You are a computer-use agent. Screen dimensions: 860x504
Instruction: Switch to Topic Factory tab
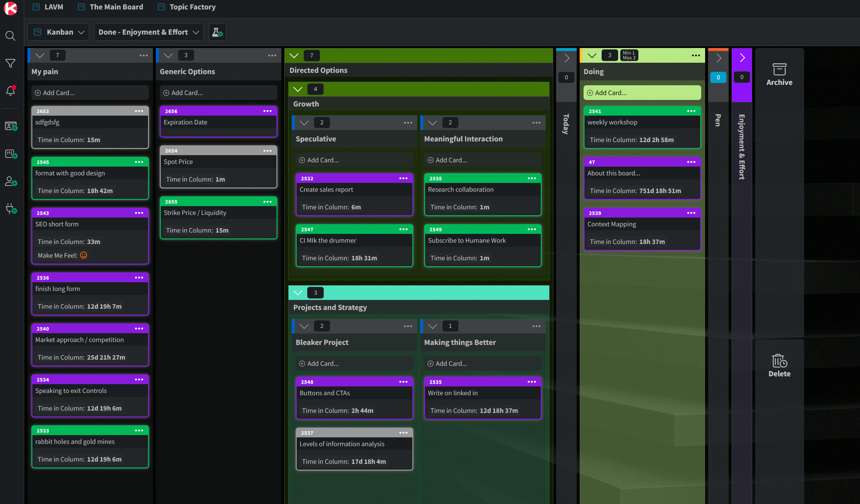tap(192, 7)
